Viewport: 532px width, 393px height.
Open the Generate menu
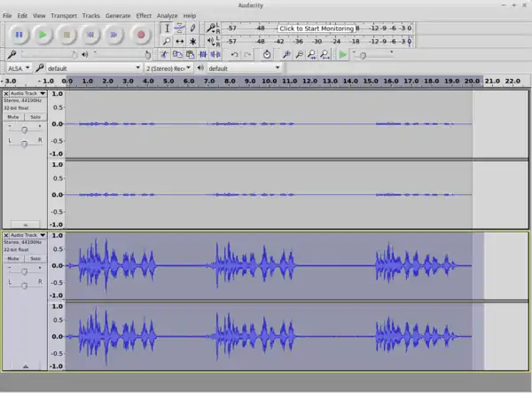[117, 16]
